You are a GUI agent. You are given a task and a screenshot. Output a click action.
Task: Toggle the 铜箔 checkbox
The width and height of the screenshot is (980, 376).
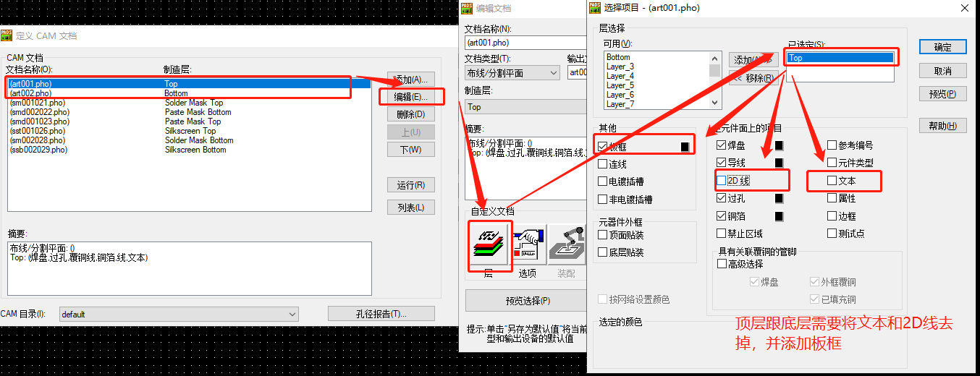pos(721,215)
